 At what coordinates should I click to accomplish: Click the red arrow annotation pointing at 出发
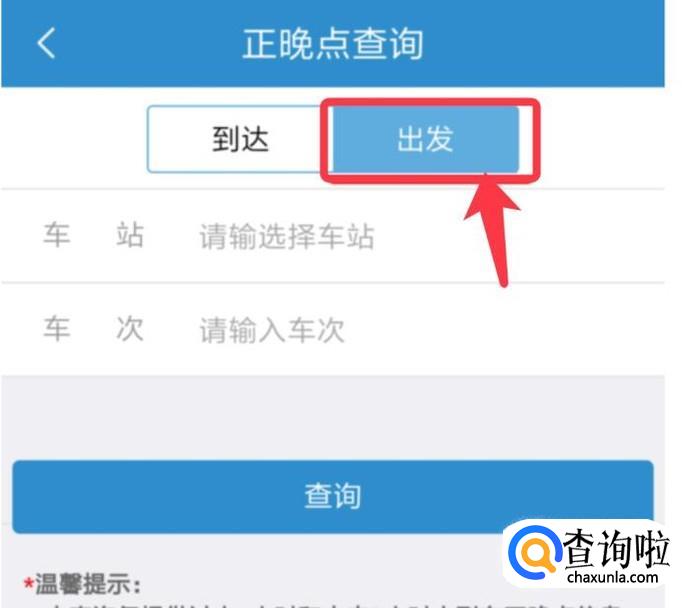[x=493, y=231]
